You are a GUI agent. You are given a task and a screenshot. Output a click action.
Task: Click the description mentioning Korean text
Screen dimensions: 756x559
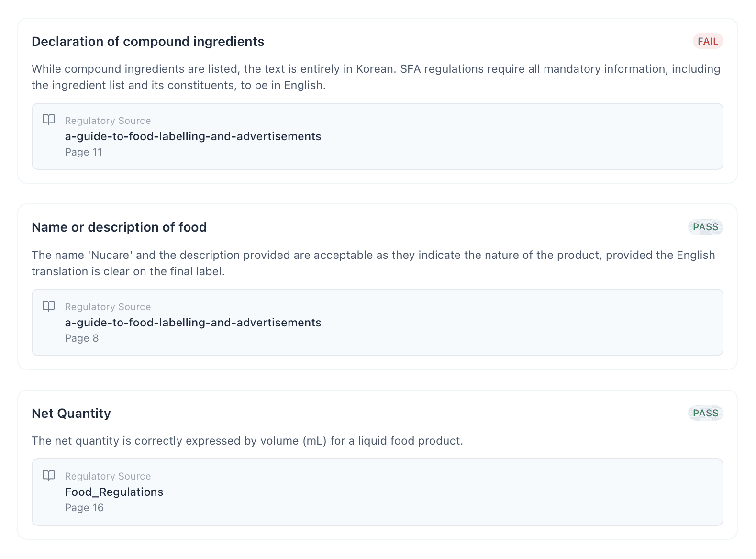376,77
